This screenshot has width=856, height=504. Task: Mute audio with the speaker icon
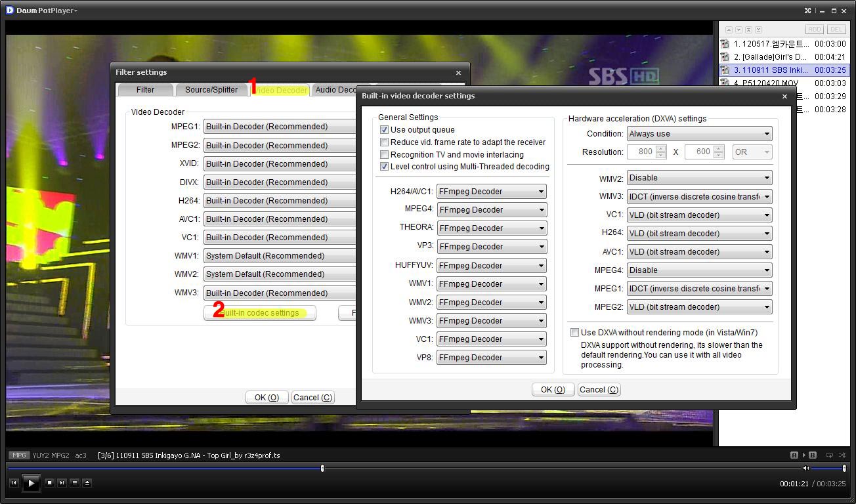click(x=806, y=468)
